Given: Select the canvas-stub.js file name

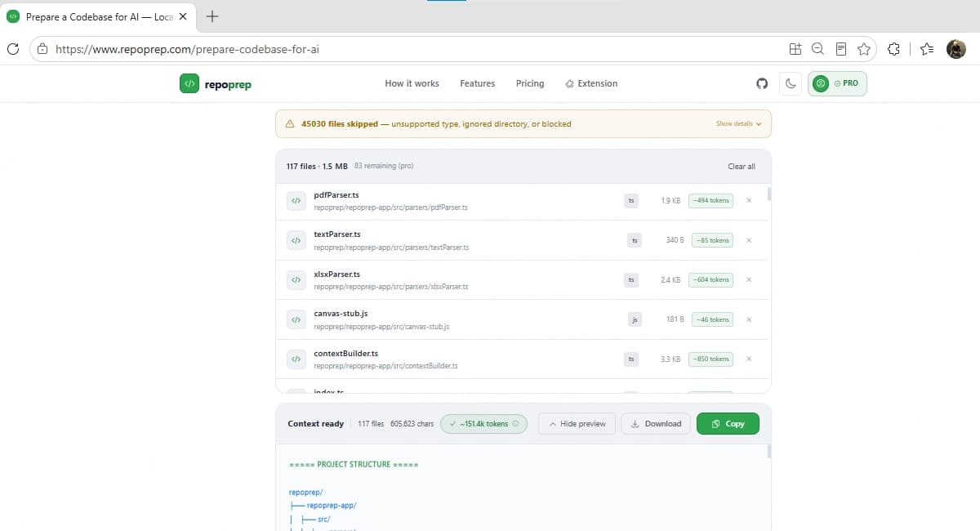Looking at the screenshot, I should [341, 314].
